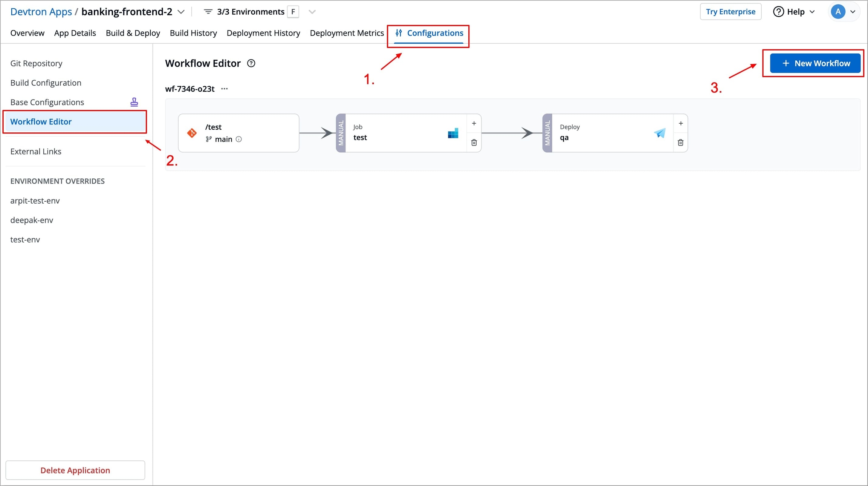Click the Delete Application button
The image size is (868, 486).
(x=75, y=470)
